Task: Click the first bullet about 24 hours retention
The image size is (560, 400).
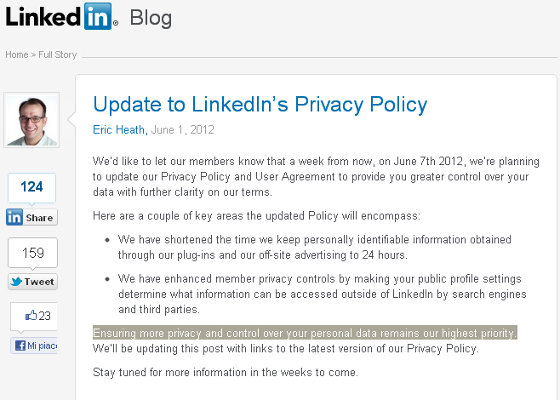Action: [x=315, y=247]
